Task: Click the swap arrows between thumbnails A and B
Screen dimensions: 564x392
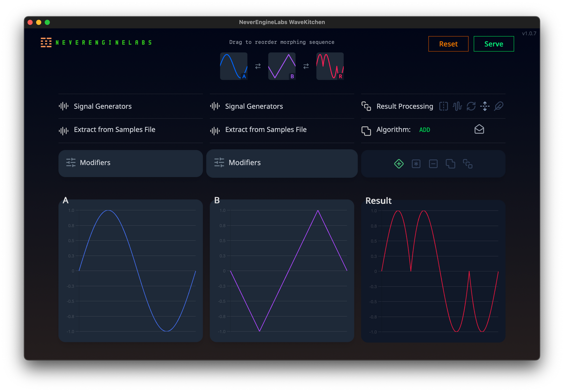Action: coord(258,66)
